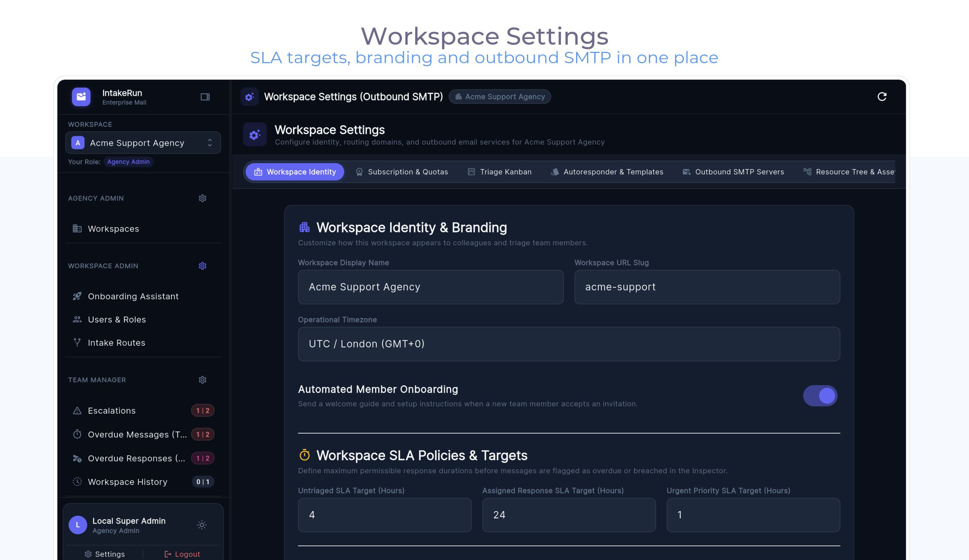Click the Workspaces building icon
The image size is (969, 560).
click(x=77, y=229)
